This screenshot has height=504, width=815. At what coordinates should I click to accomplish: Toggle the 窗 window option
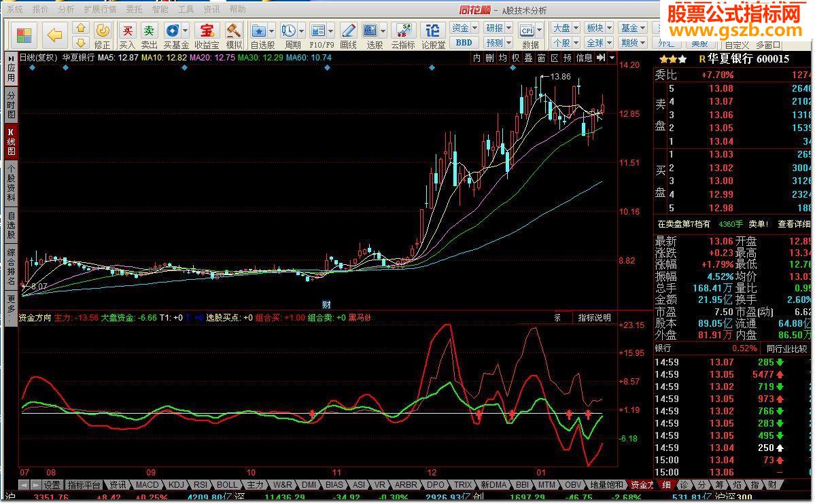(x=542, y=58)
